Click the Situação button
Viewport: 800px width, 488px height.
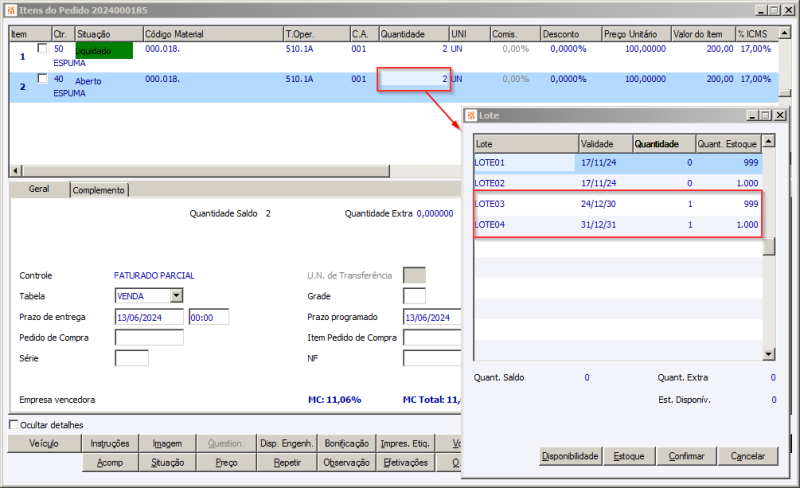(167, 462)
